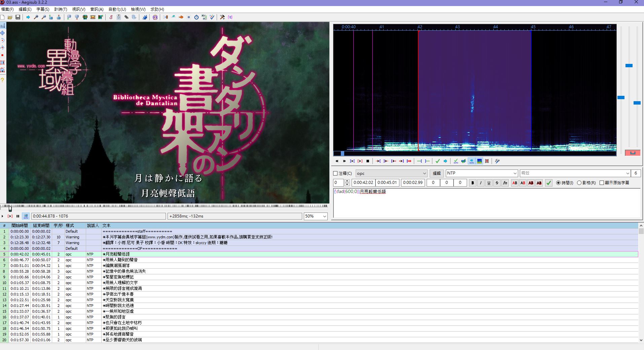Open the Automation scripts manager icon
Viewport: 644px width, 350px height.
[145, 17]
